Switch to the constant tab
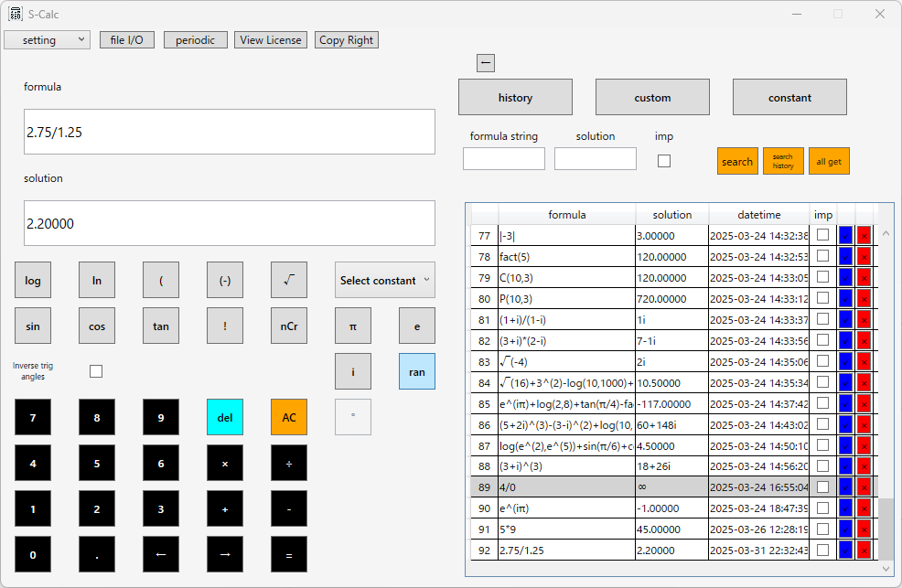The width and height of the screenshot is (902, 588). (789, 97)
